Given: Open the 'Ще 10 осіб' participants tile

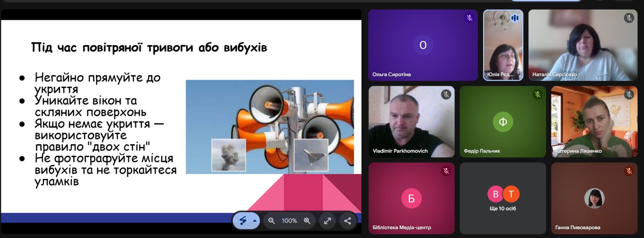Looking at the screenshot, I should click(x=503, y=198).
